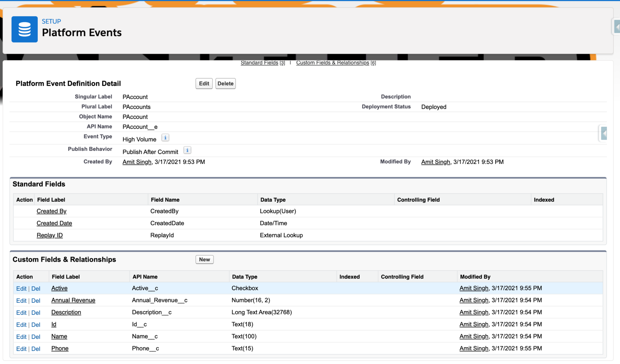Open the Replay ID field details

[x=49, y=235]
